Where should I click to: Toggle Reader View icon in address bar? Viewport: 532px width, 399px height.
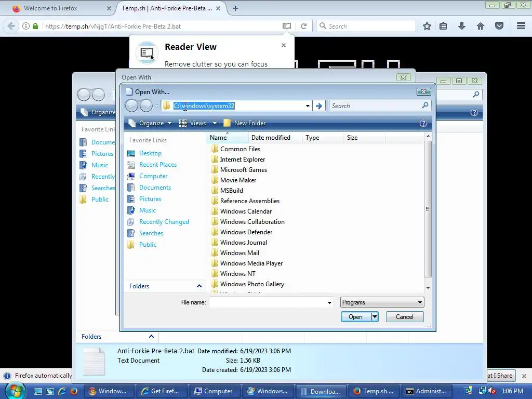(287, 26)
